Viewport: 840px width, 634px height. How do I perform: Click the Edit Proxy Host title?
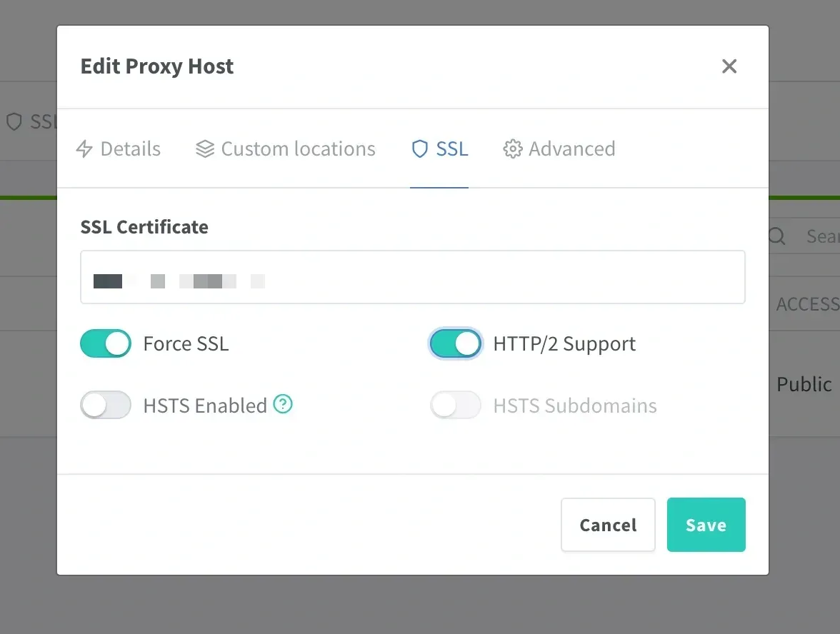[157, 66]
